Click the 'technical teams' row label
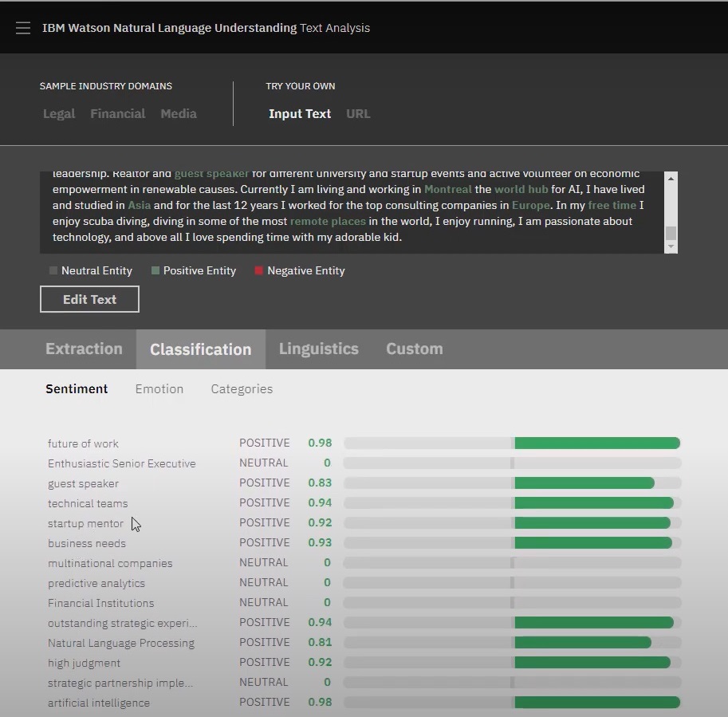This screenshot has height=717, width=728. [88, 503]
